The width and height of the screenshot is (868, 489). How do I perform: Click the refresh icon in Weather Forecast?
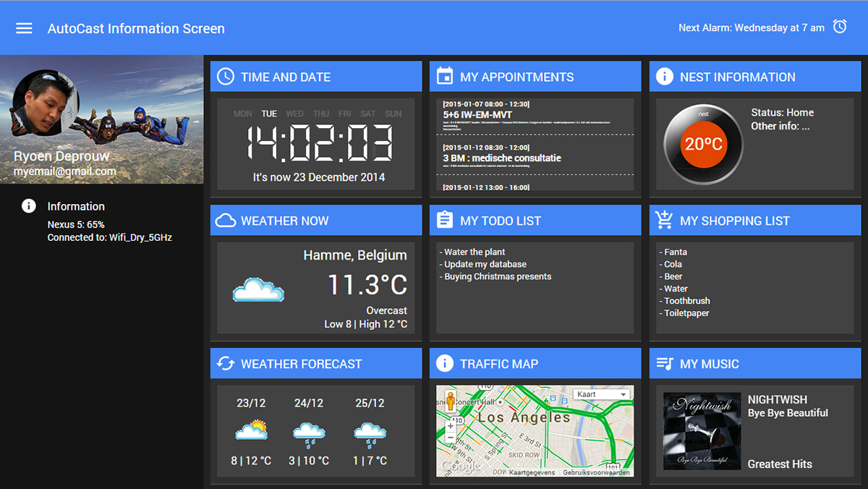point(226,364)
